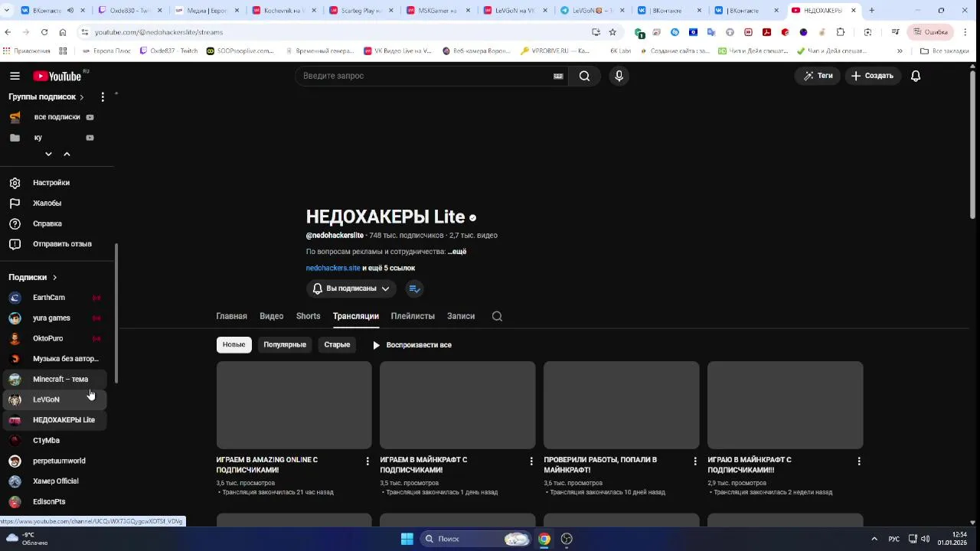
Task: Show hidden bookmarks with double chevron
Action: pos(900,51)
